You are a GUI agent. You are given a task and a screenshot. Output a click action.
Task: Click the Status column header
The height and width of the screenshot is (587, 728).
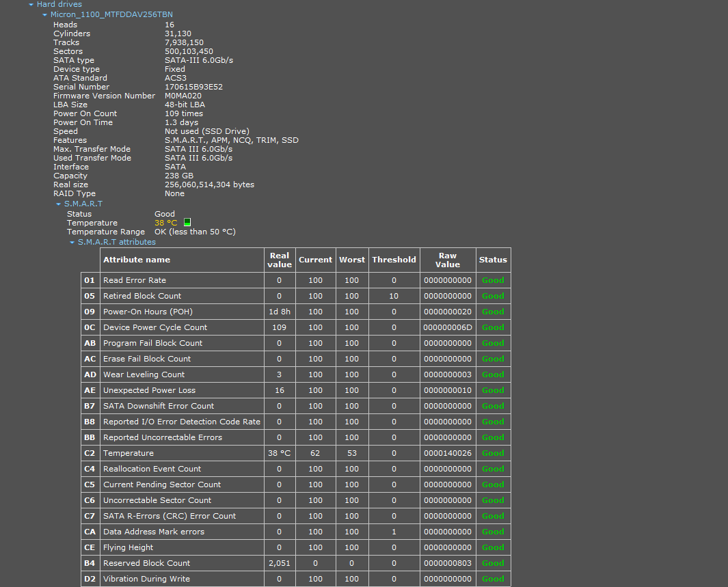coord(493,260)
